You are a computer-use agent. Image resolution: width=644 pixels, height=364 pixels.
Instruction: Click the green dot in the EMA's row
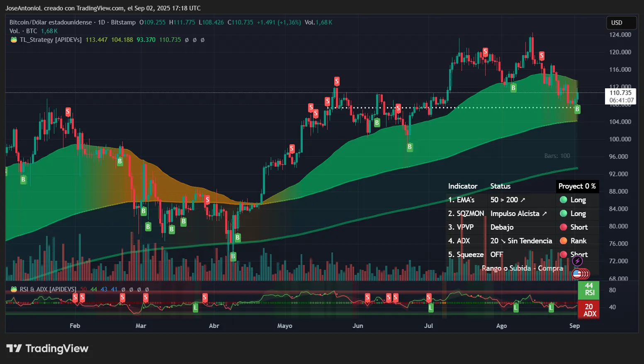click(x=563, y=200)
